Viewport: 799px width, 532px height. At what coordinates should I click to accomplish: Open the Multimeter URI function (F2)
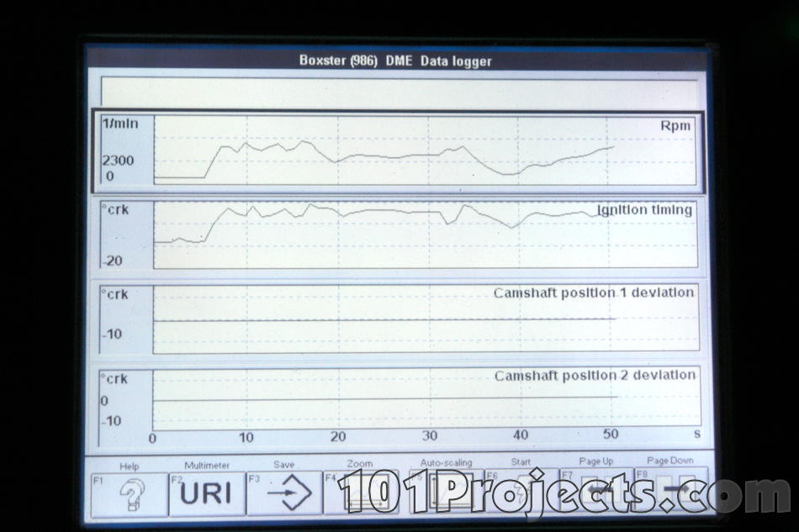207,493
